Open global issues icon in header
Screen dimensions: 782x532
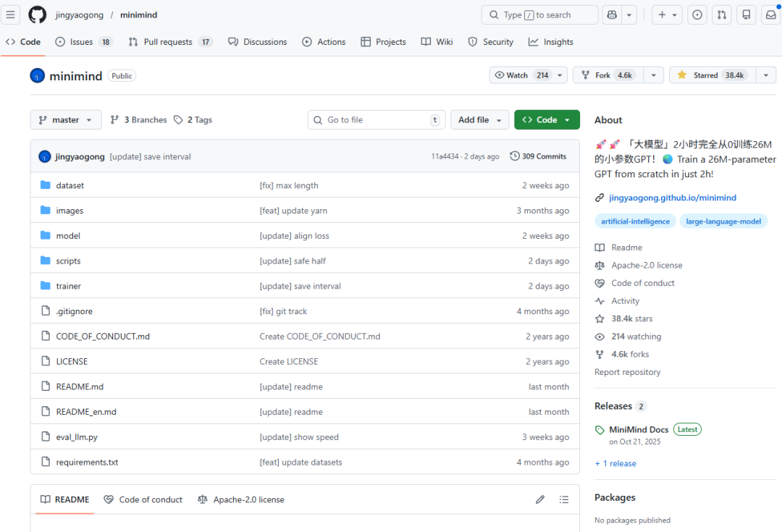[697, 15]
